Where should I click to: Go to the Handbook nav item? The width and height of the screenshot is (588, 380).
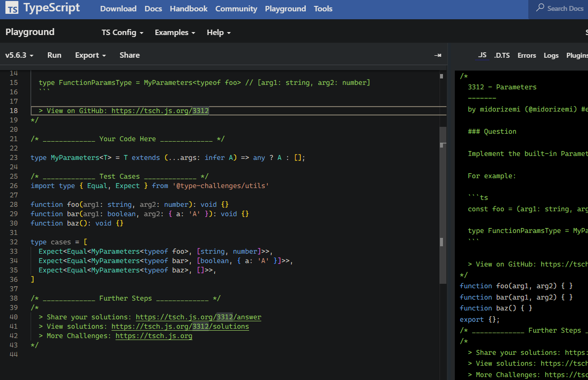click(188, 9)
